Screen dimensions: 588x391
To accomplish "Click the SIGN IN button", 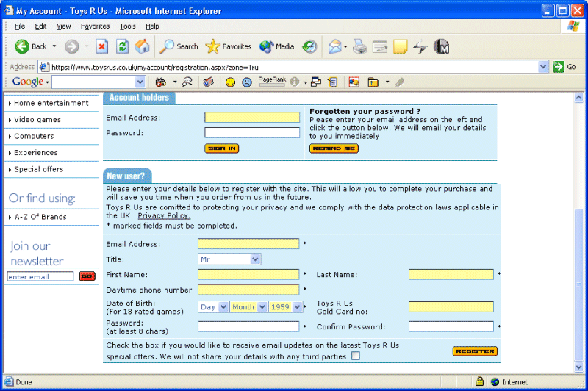I will (x=222, y=148).
